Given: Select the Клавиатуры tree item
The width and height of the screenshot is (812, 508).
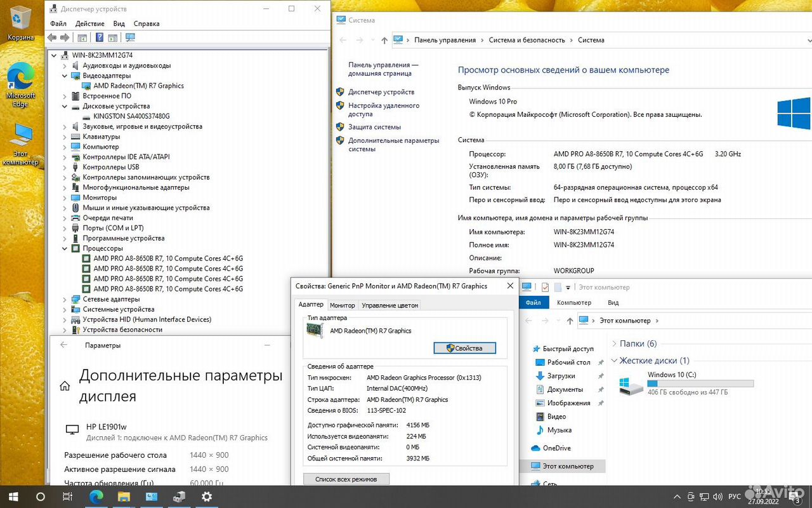Looking at the screenshot, I should [x=101, y=137].
